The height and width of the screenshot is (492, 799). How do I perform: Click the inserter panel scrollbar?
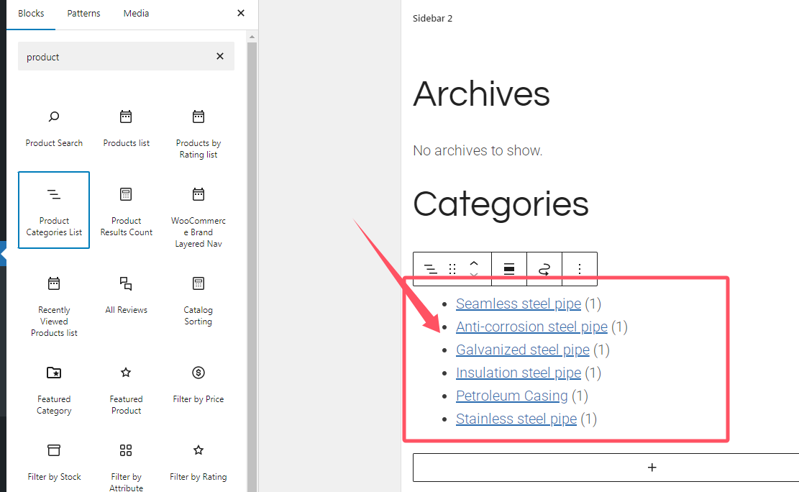pos(252,265)
